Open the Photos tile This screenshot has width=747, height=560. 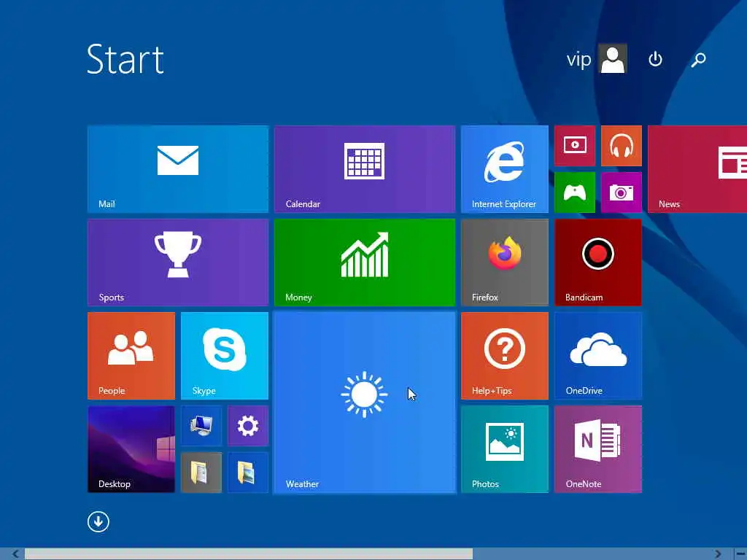coord(505,449)
